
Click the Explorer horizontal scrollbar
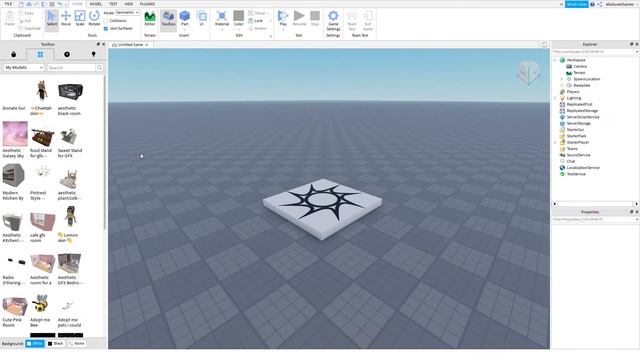pyautogui.click(x=596, y=204)
